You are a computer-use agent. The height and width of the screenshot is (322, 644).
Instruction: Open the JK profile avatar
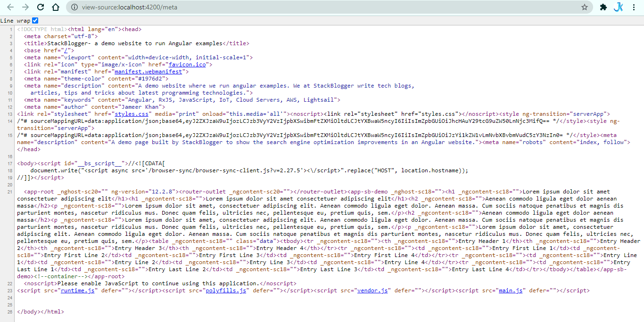point(619,7)
